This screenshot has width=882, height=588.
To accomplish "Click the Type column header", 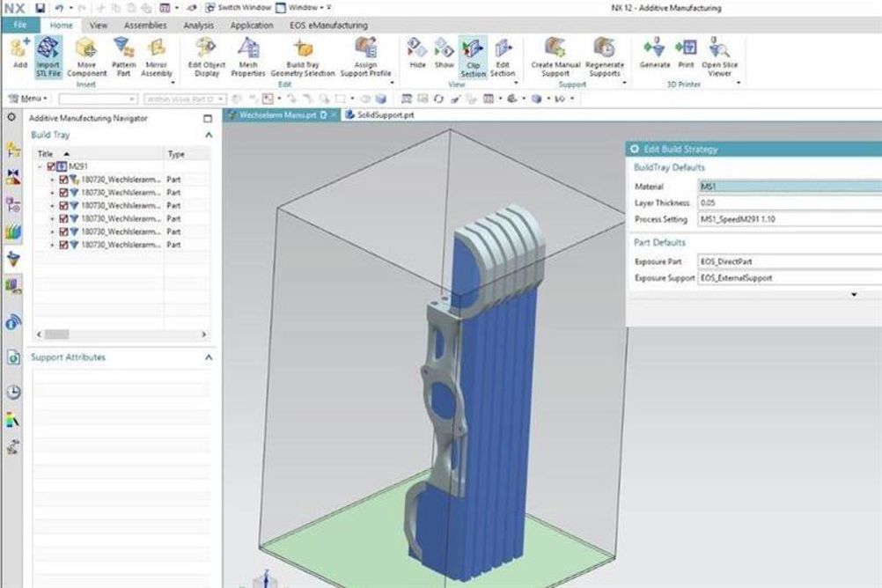I will pyautogui.click(x=187, y=154).
